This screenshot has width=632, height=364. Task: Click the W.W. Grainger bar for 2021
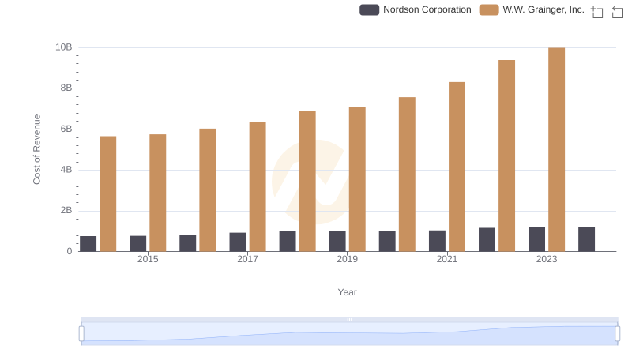click(x=457, y=167)
